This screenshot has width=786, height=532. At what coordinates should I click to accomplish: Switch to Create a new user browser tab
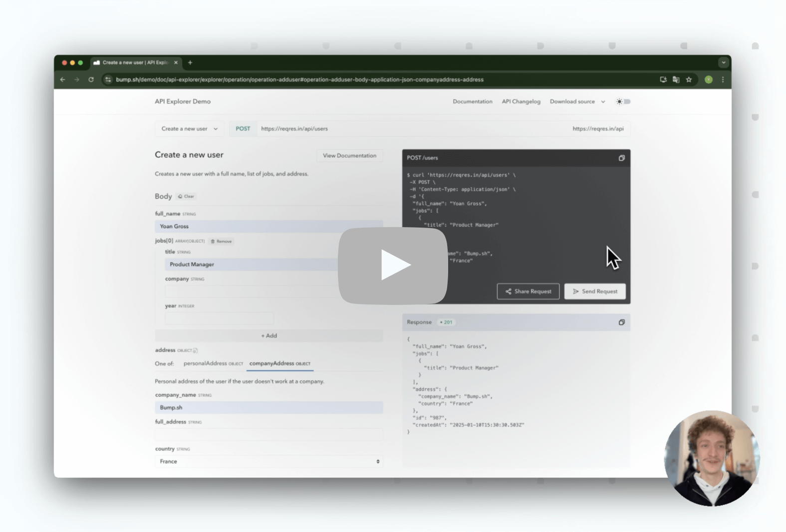click(135, 62)
